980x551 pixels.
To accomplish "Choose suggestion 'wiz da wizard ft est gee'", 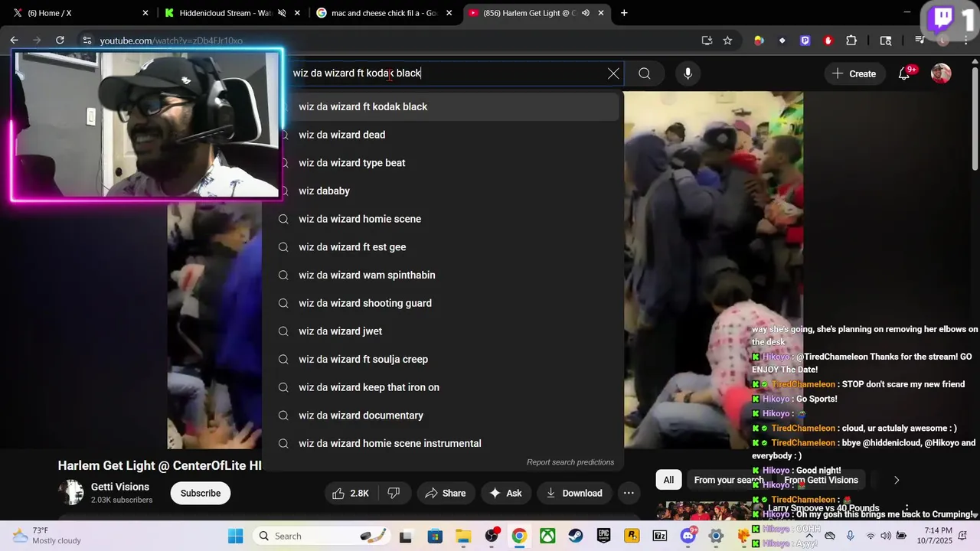I will (443, 247).
